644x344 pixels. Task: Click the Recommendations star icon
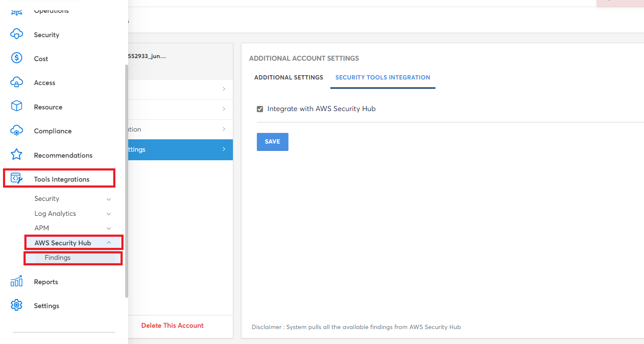point(16,155)
